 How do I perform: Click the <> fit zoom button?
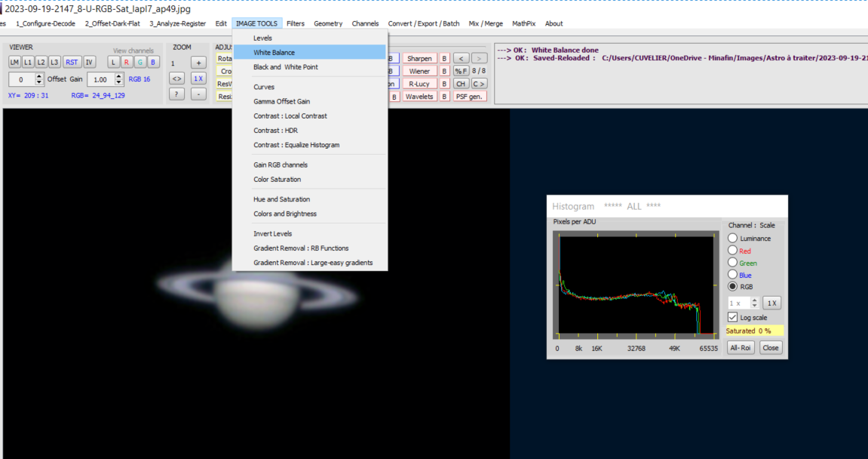[177, 79]
